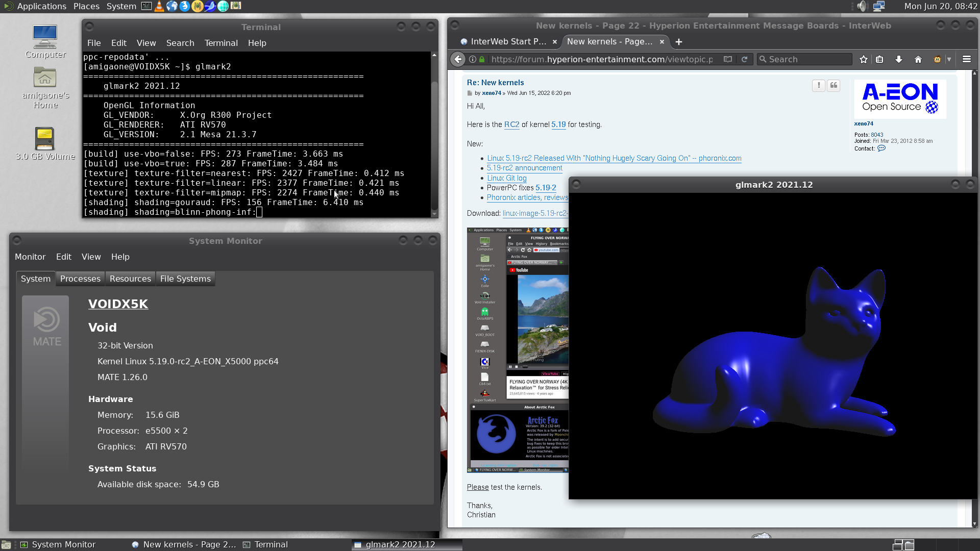
Task: Open xeno74's profile link under the avatar
Action: tap(864, 123)
